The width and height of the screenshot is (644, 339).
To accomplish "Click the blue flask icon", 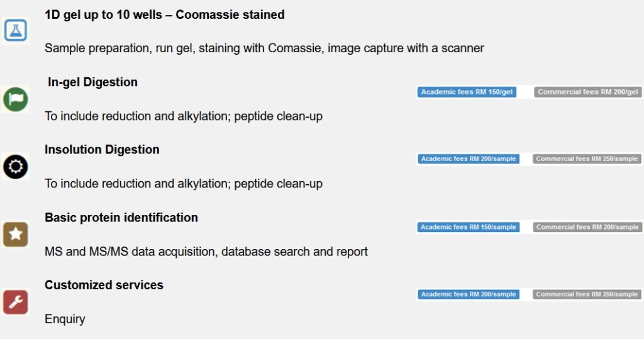I will pyautogui.click(x=15, y=30).
